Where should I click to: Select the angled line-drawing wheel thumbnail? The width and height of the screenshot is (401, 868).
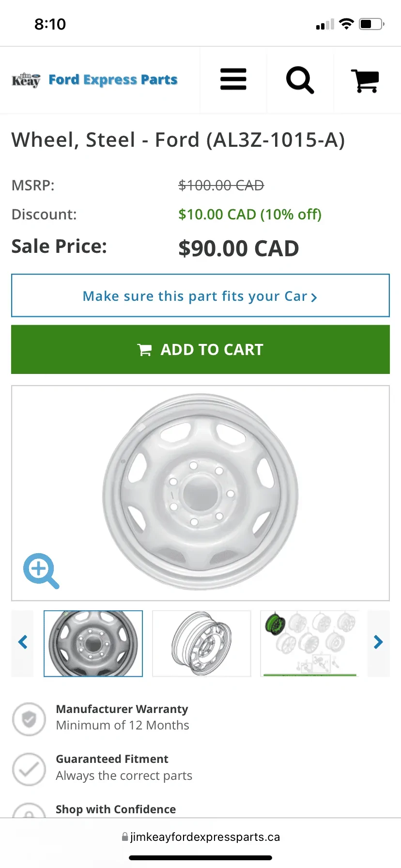point(201,643)
